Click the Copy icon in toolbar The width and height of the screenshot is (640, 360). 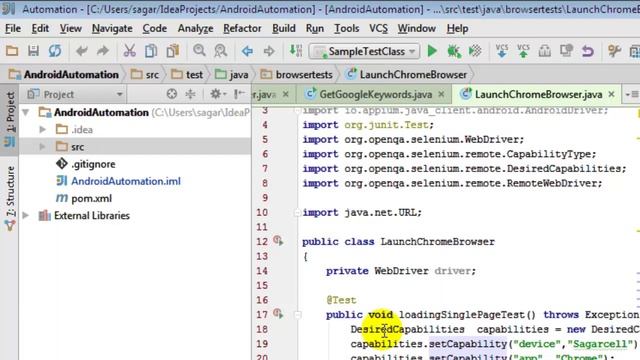point(151,51)
